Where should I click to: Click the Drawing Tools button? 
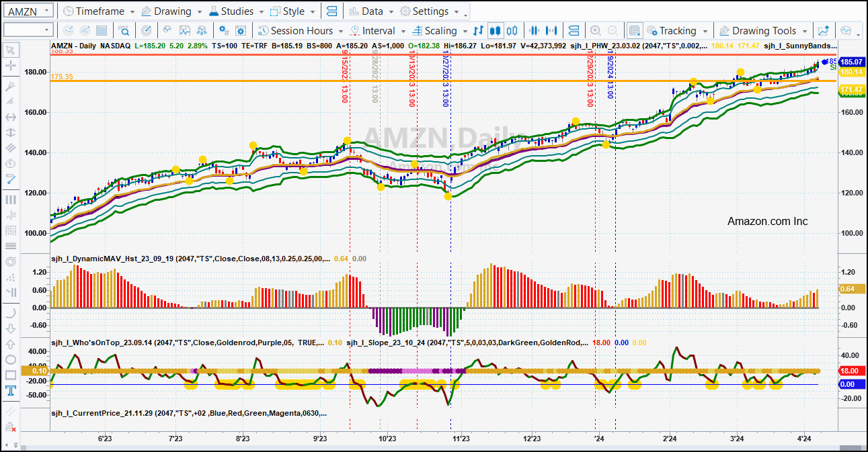point(757,31)
